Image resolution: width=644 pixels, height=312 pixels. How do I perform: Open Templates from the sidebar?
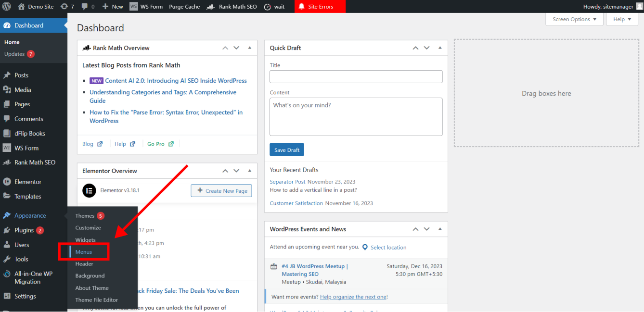coord(27,196)
